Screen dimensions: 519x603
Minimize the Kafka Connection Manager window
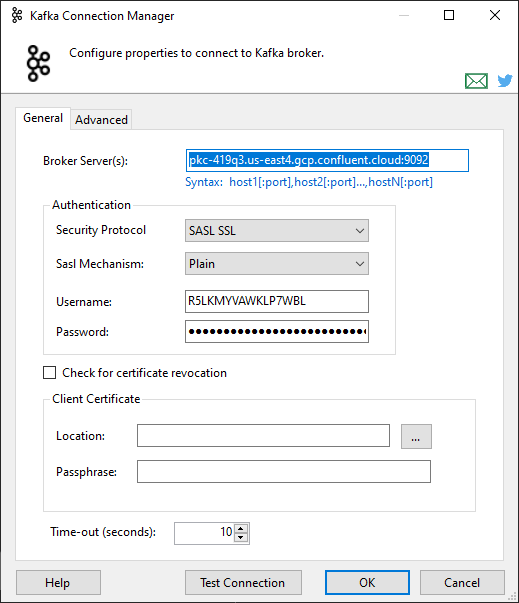(404, 15)
